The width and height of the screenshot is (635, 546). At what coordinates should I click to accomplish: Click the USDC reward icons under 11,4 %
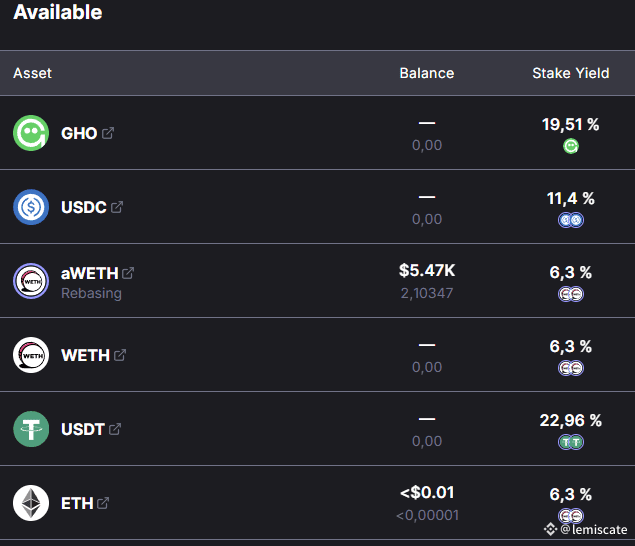tap(571, 220)
